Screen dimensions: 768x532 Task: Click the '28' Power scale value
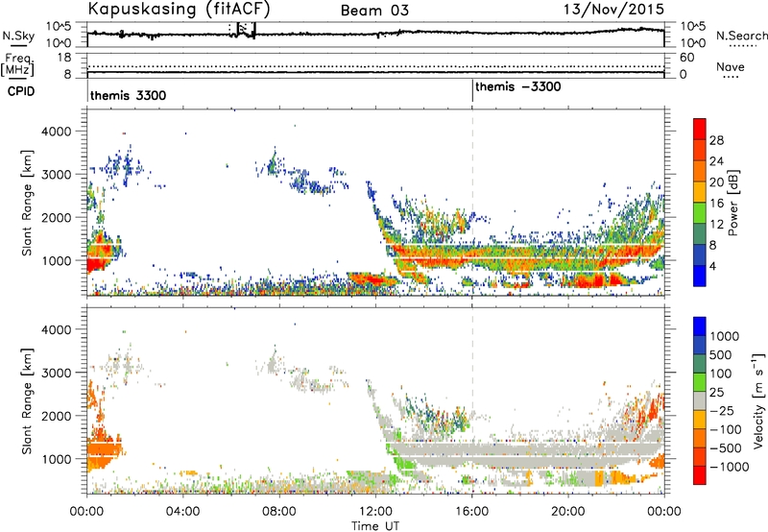[716, 140]
